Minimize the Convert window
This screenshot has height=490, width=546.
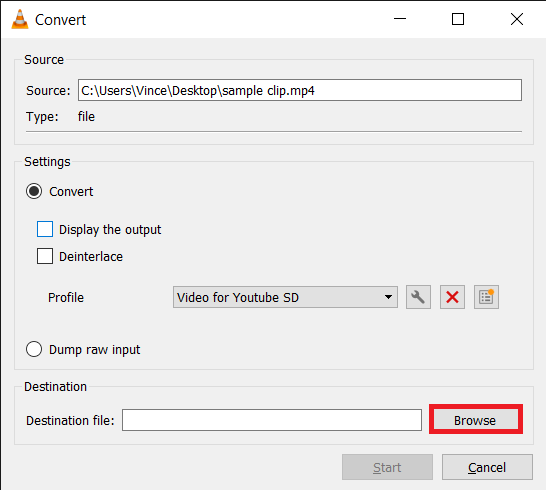400,19
